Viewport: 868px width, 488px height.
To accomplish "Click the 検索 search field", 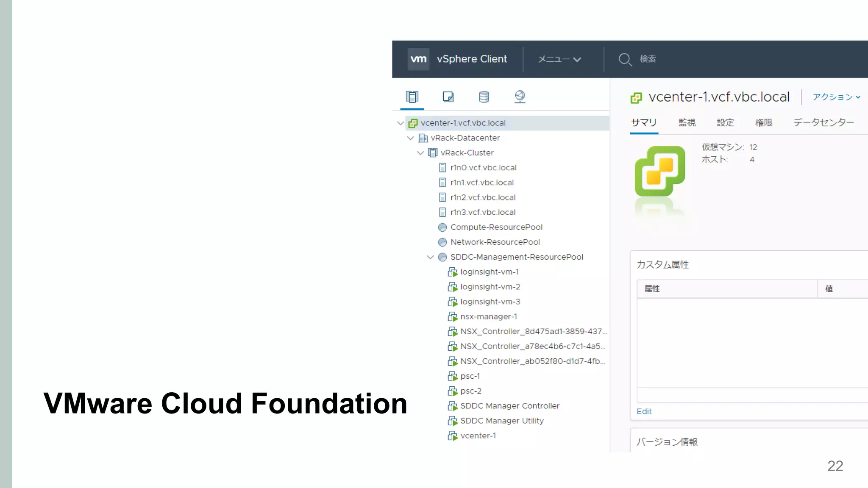I will coord(648,59).
